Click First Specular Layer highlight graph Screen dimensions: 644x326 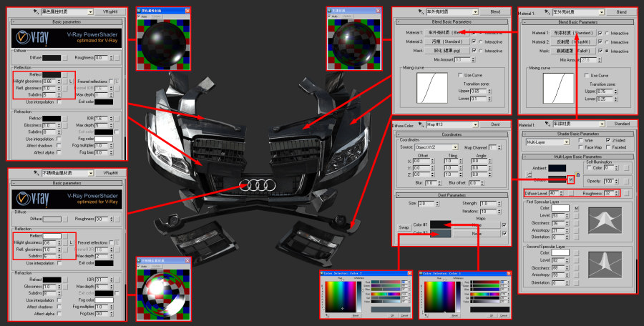605,221
